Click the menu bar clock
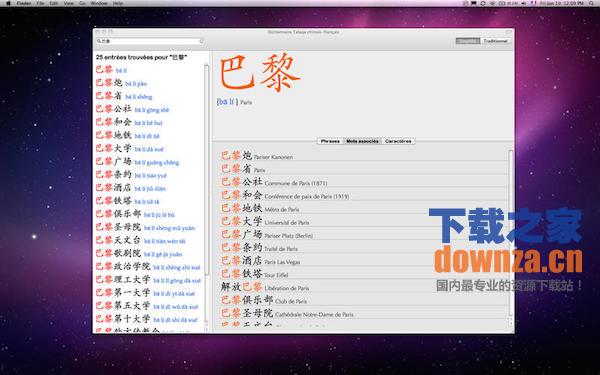This screenshot has height=375, width=600. [562, 3]
